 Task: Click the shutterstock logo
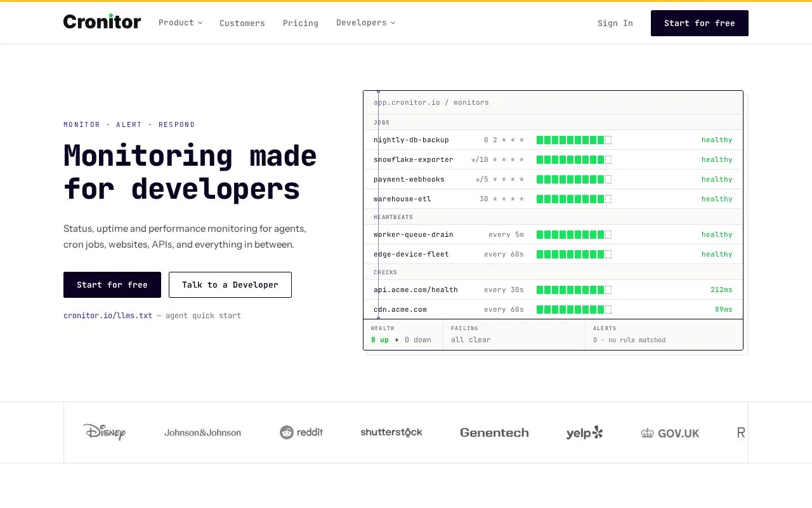tap(391, 432)
